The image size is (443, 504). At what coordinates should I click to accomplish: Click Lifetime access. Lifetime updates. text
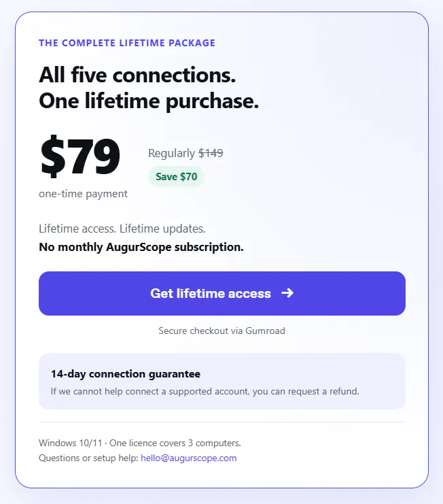coord(122,229)
